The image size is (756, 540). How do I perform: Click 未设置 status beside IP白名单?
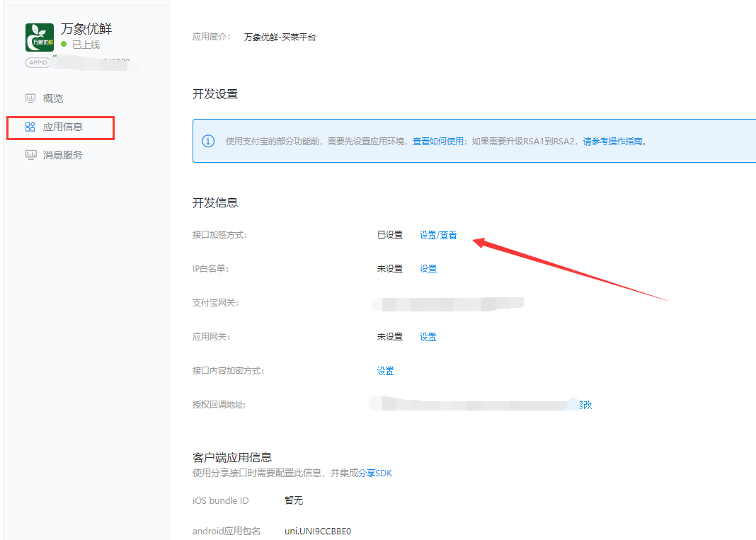389,268
